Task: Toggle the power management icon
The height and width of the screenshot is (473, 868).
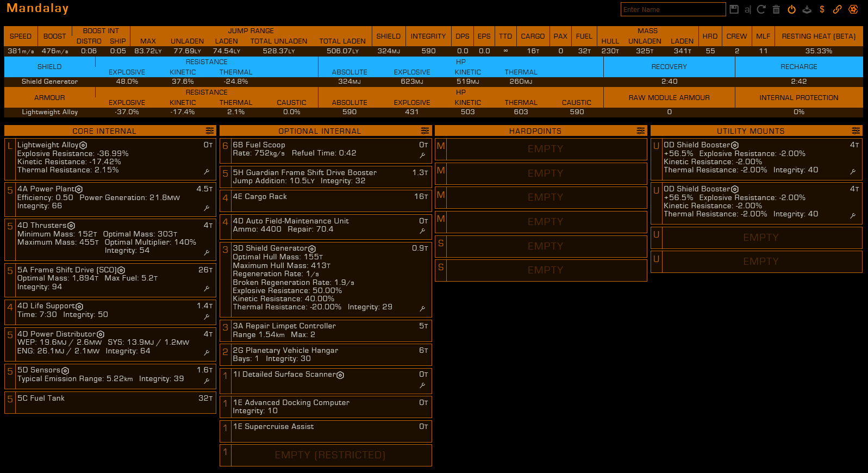Action: pos(791,9)
